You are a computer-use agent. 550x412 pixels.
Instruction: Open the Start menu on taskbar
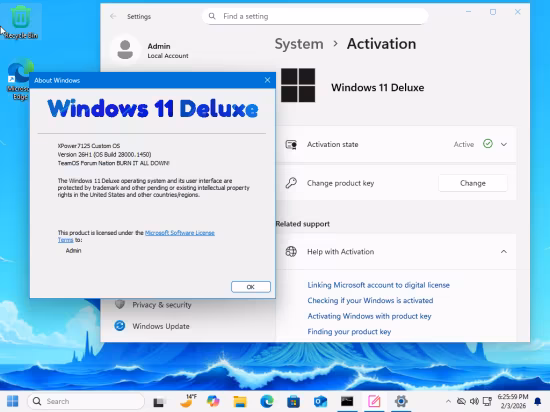coord(13,401)
